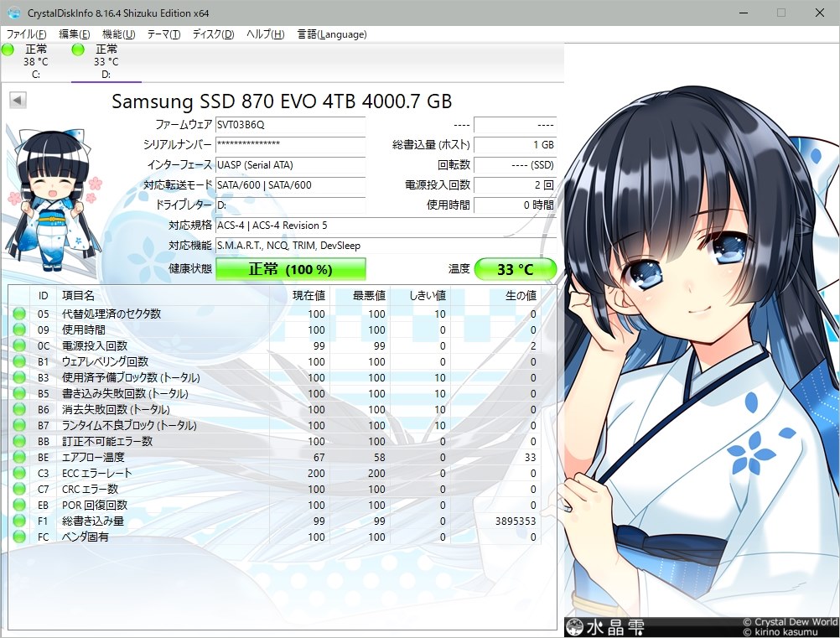Click the interface field UASP (Serial ATA)
The image size is (840, 638).
[290, 165]
